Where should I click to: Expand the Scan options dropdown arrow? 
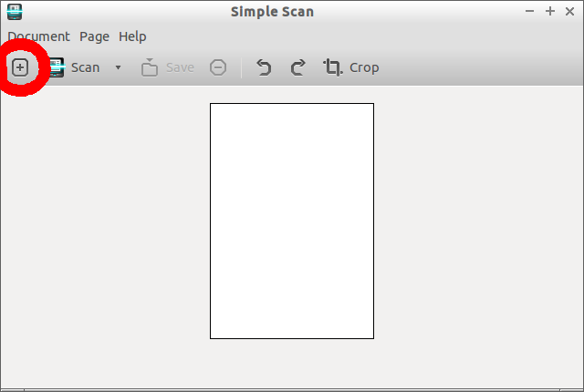118,67
